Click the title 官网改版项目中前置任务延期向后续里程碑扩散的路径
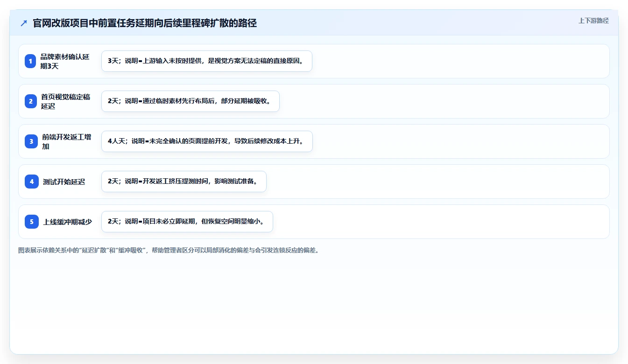628x364 pixels. pos(145,23)
